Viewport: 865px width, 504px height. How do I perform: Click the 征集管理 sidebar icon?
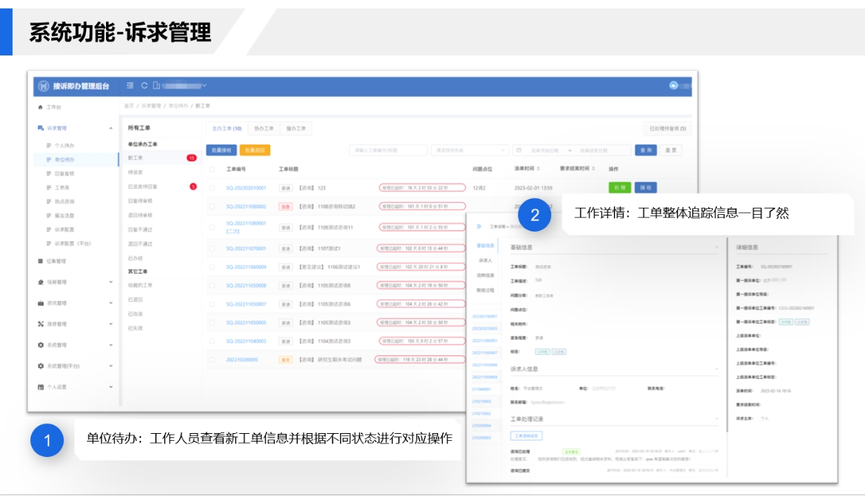tap(41, 261)
